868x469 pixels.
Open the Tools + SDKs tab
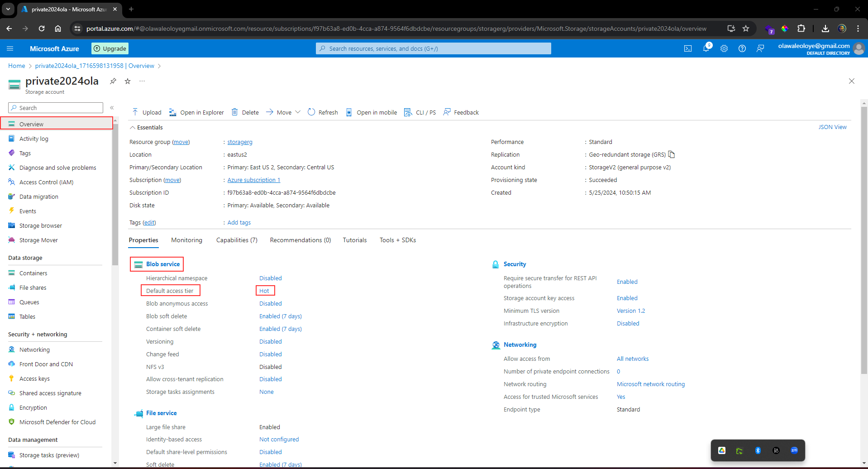pyautogui.click(x=398, y=240)
